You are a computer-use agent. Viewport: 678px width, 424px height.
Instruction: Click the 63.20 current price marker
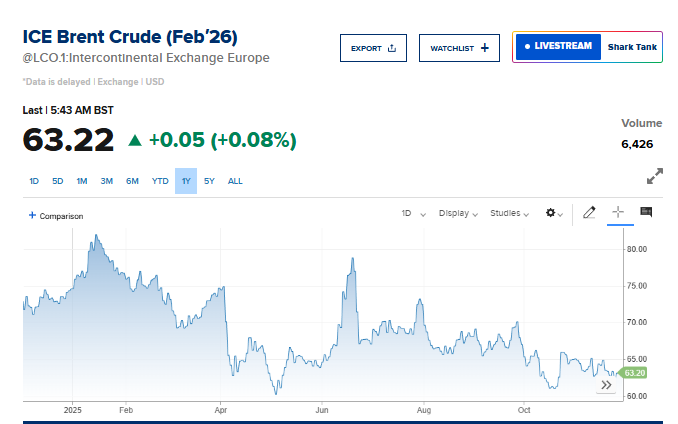point(634,372)
